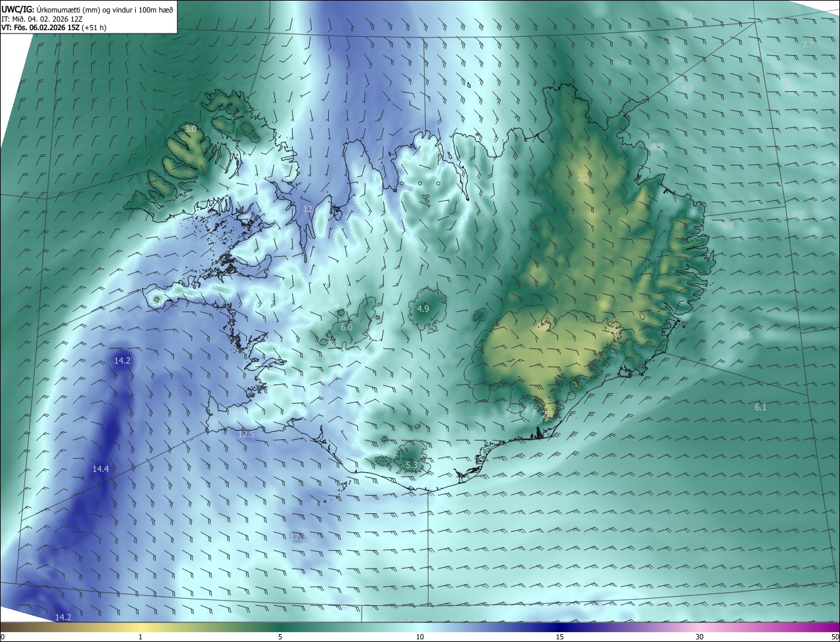
Task: Click the 6.1 value southeast of Iceland
Action: 761,407
